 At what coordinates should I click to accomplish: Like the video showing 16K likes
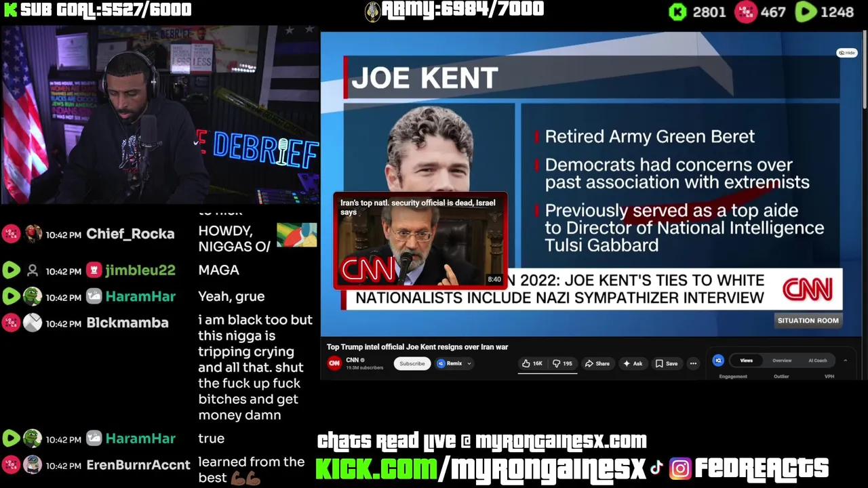532,363
